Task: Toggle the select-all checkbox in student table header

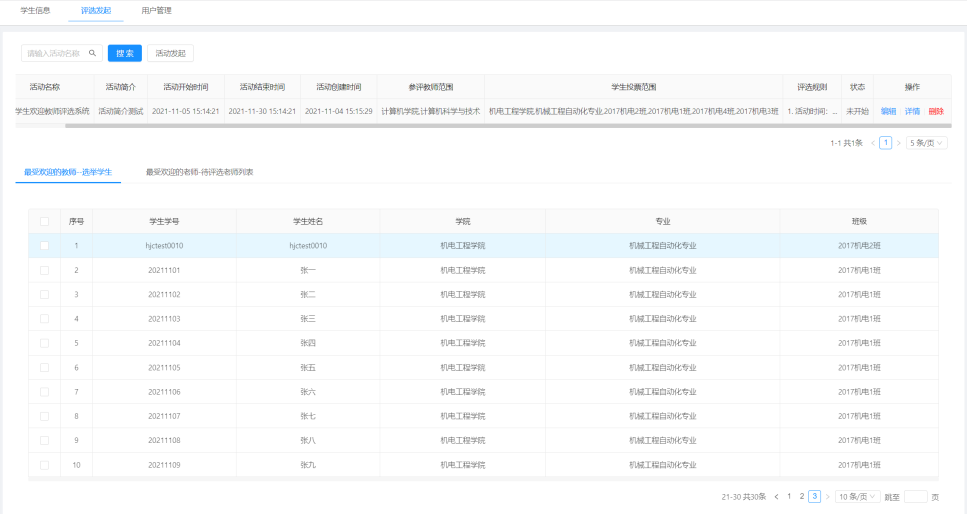Action: 44,221
